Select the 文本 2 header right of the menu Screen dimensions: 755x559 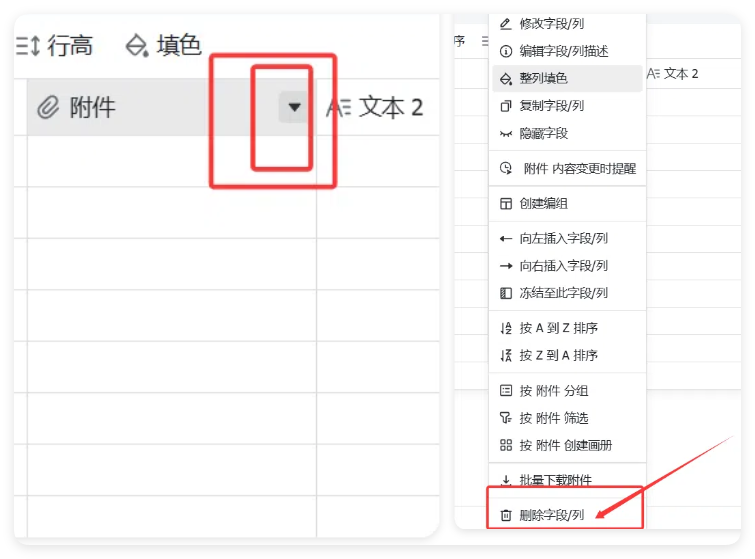(x=672, y=74)
